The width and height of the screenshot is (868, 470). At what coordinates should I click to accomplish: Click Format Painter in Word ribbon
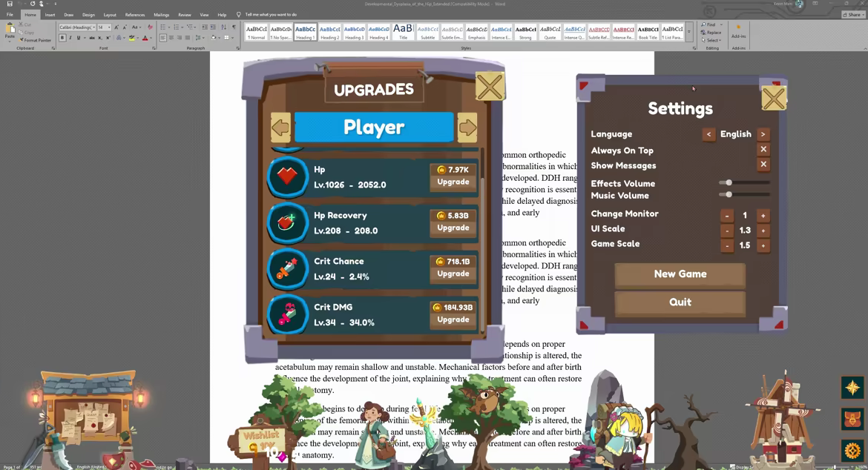[x=34, y=40]
